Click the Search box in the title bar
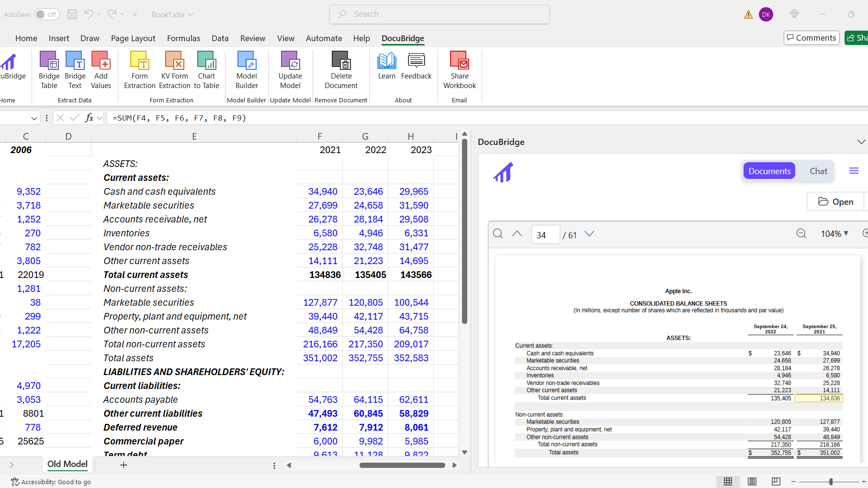This screenshot has width=868, height=488. point(439,14)
